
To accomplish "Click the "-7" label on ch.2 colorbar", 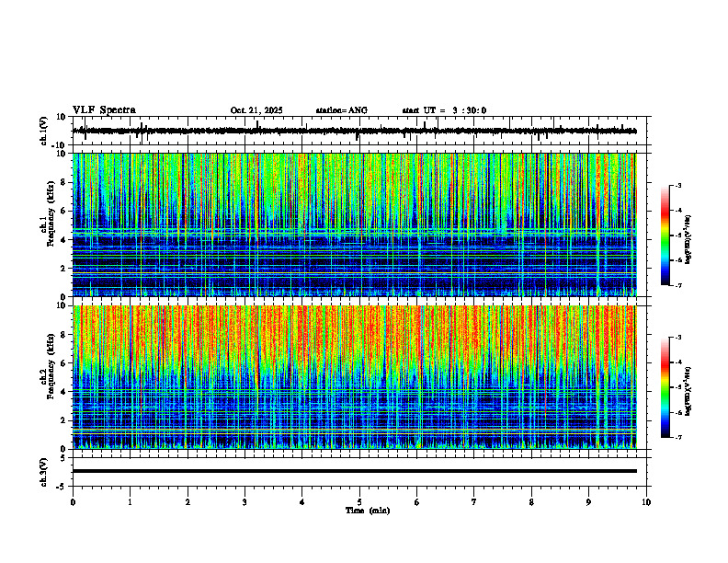I will [x=677, y=438].
